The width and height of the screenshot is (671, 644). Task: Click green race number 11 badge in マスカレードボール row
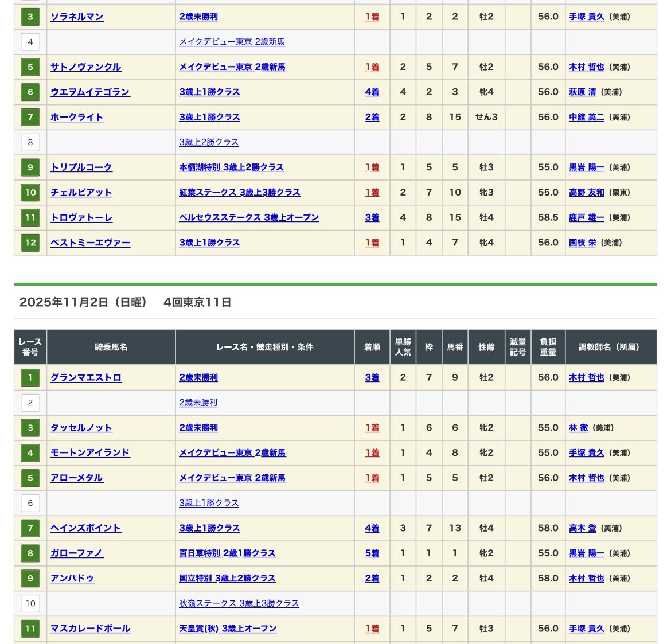(30, 629)
